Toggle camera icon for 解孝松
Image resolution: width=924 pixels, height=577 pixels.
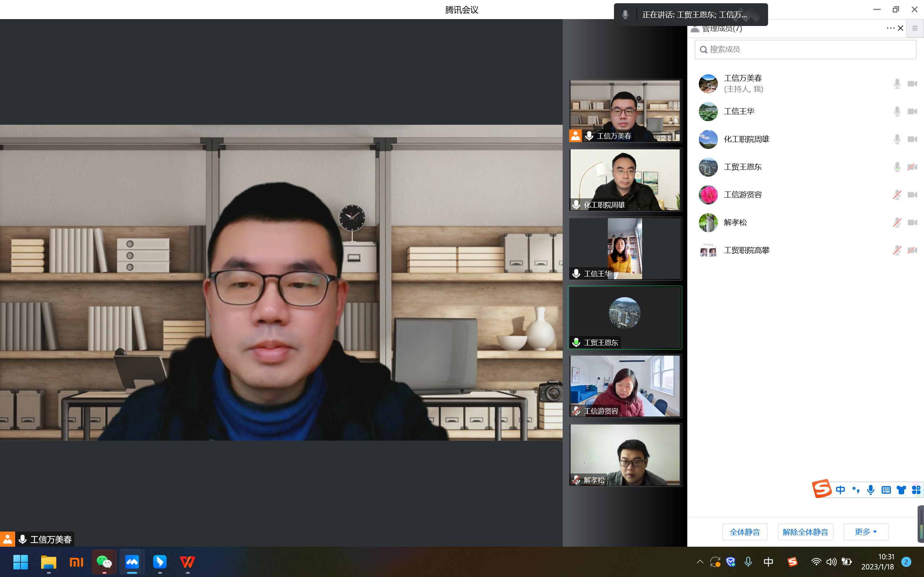912,221
